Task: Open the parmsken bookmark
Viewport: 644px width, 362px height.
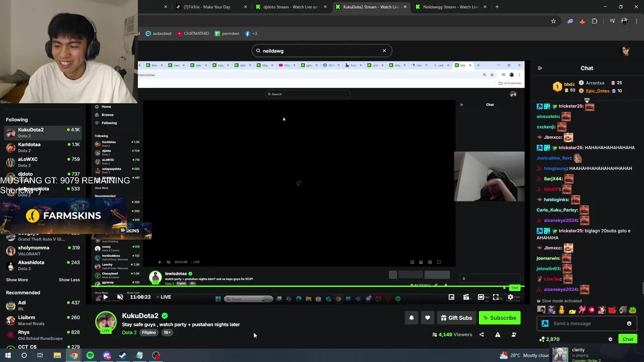Action: click(227, 34)
